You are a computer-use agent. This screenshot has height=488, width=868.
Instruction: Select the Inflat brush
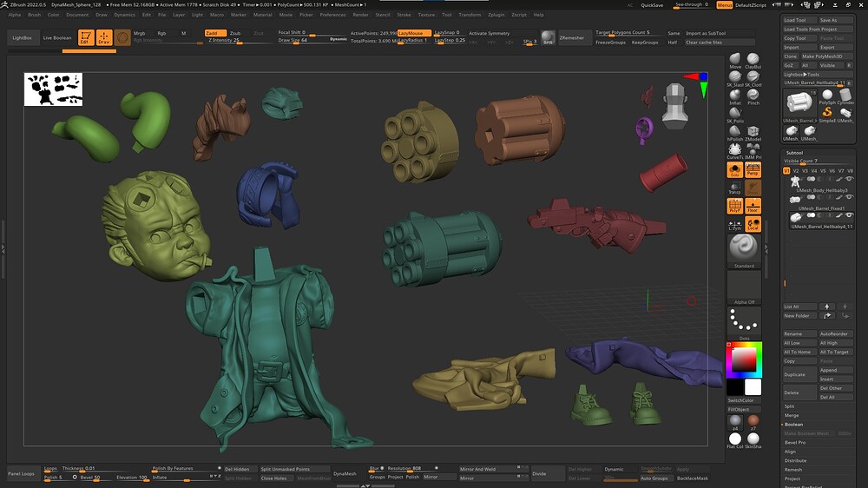coord(735,96)
